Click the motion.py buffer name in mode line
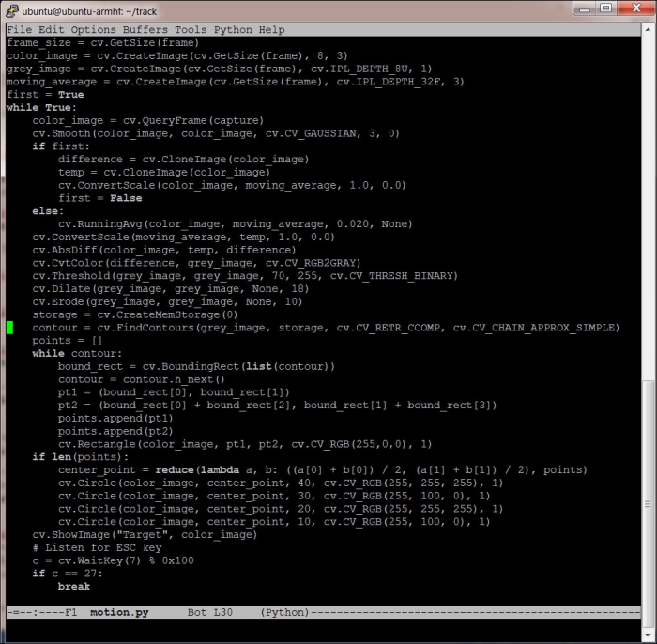The width and height of the screenshot is (657, 644). tap(118, 612)
